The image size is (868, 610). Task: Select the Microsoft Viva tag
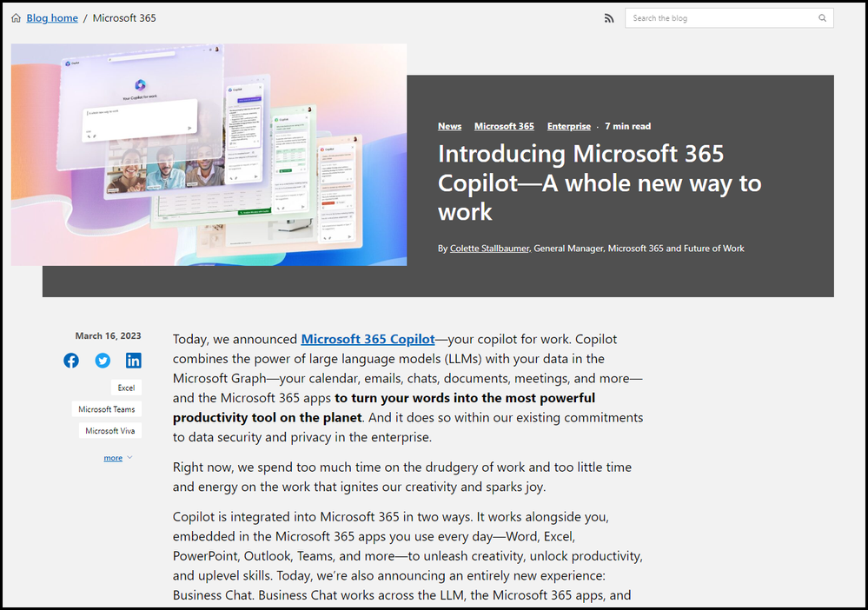tap(110, 431)
